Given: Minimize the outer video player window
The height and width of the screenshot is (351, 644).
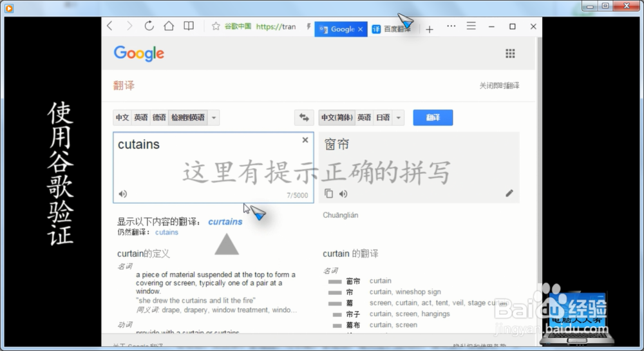Looking at the screenshot, I should pyautogui.click(x=590, y=6).
